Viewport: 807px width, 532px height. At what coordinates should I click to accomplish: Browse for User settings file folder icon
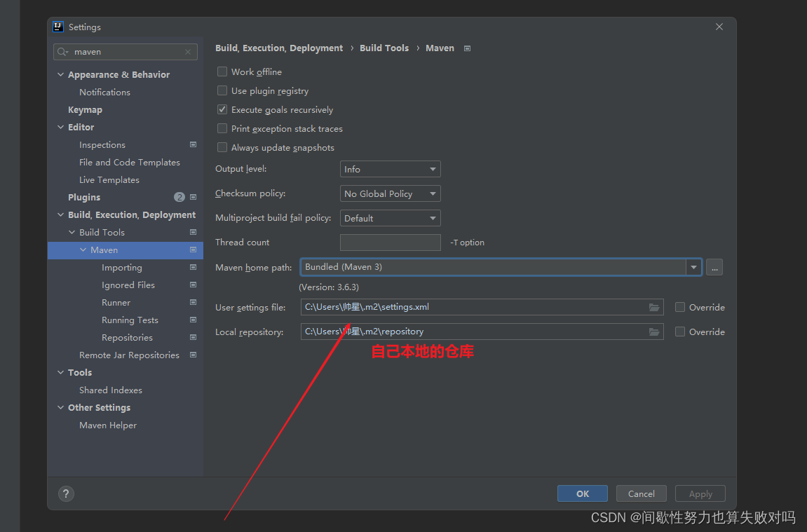[654, 307]
